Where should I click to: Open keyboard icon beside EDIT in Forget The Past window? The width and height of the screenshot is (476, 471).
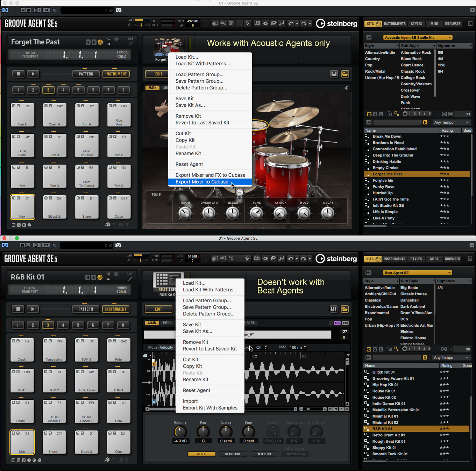pyautogui.click(x=334, y=74)
